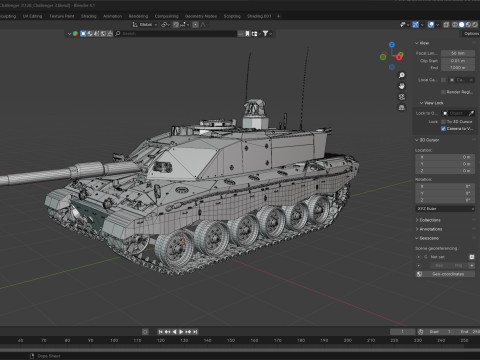This screenshot has height=360, width=480.
Task: Uncheck Camera to View checkbox
Action: 443,129
